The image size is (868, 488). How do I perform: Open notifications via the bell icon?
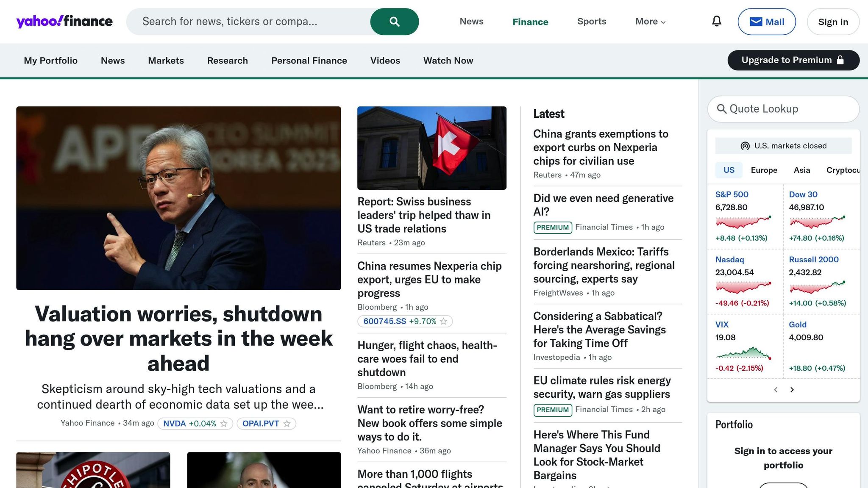pyautogui.click(x=716, y=21)
